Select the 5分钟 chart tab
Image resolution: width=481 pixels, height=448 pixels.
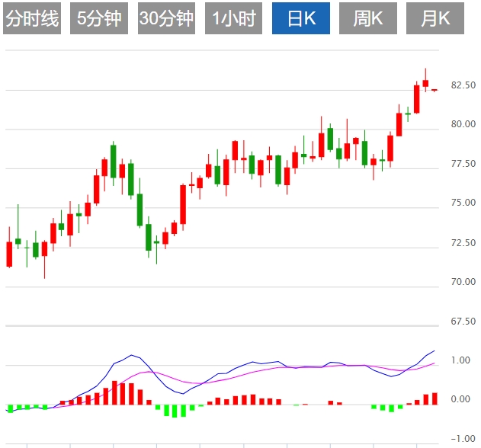[x=99, y=19]
